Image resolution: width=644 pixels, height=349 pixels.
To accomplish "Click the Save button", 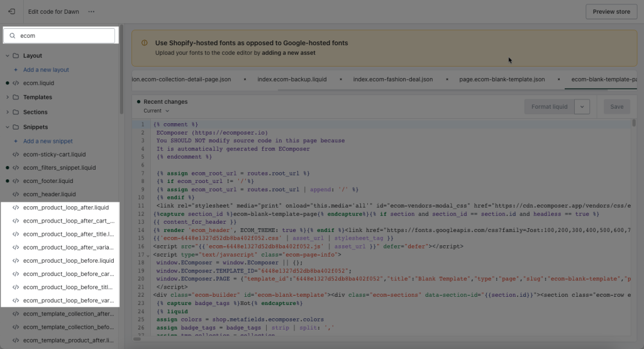I will tap(616, 107).
